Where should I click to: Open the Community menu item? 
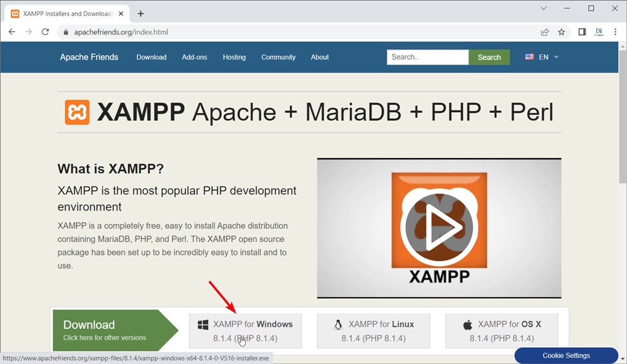point(278,57)
